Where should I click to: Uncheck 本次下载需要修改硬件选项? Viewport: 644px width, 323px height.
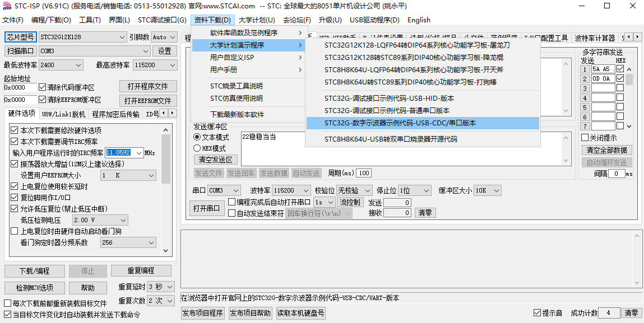(x=14, y=130)
